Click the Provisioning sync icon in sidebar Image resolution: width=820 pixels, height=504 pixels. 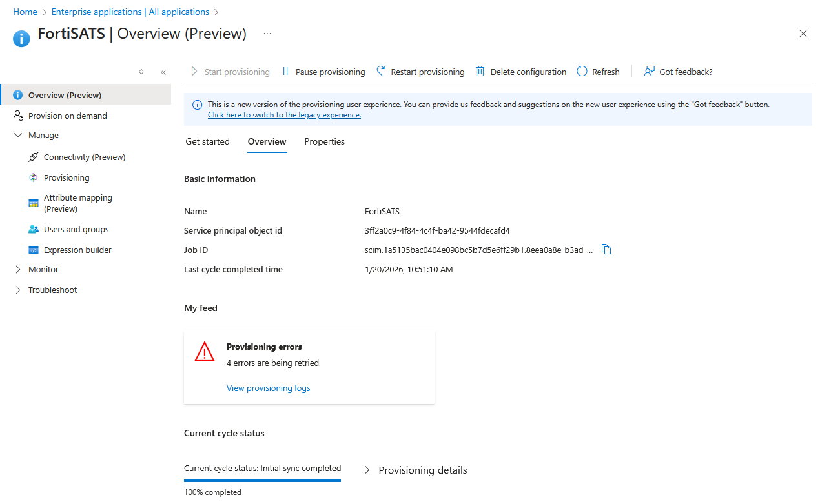(34, 177)
